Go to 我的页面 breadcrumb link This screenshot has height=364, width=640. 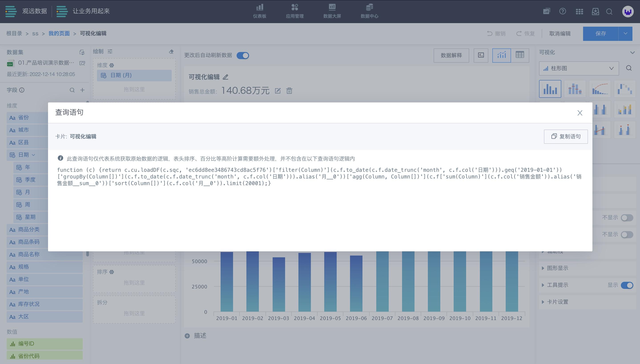click(59, 34)
